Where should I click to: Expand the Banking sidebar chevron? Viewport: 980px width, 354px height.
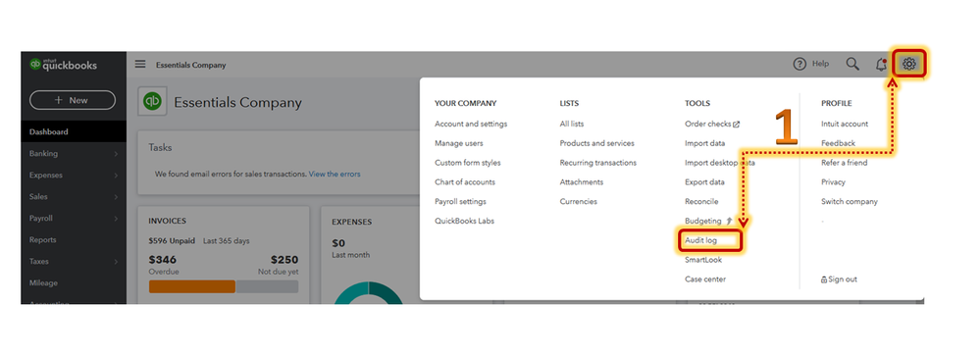pyautogui.click(x=117, y=154)
